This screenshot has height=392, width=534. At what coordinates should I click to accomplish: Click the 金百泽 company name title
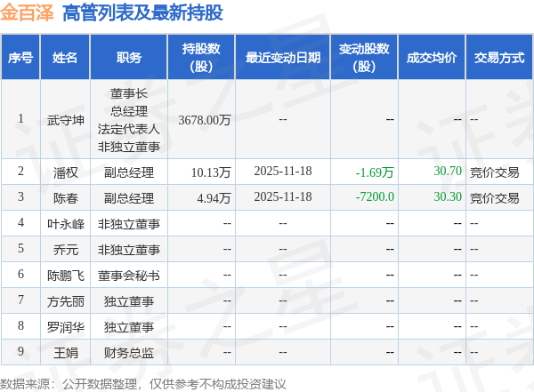point(28,13)
